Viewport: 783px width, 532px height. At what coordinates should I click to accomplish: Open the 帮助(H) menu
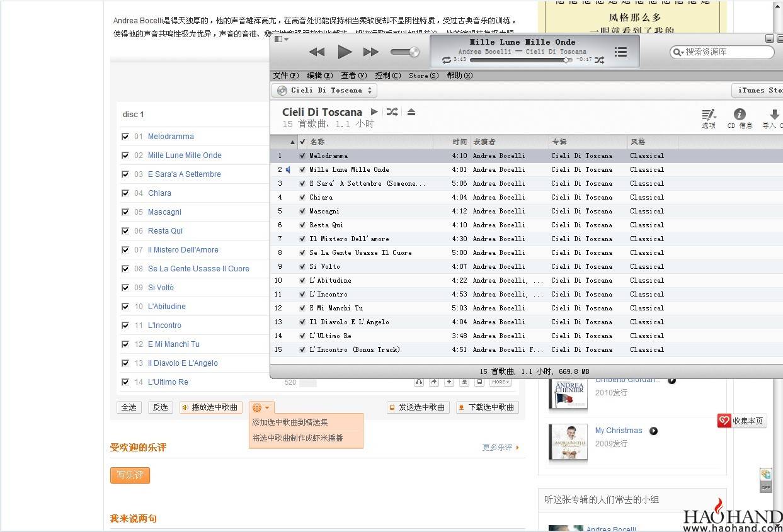click(x=459, y=76)
